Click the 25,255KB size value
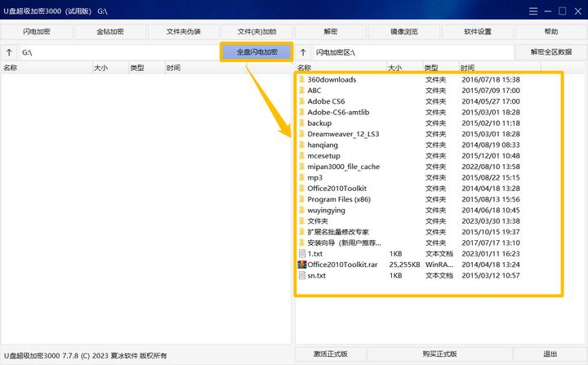Image resolution: width=588 pixels, height=365 pixels. pos(404,265)
